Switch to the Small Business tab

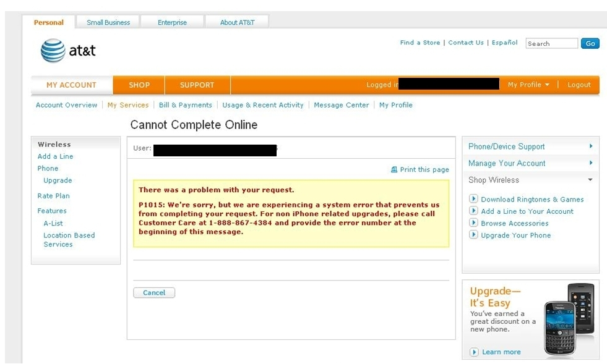tap(108, 22)
